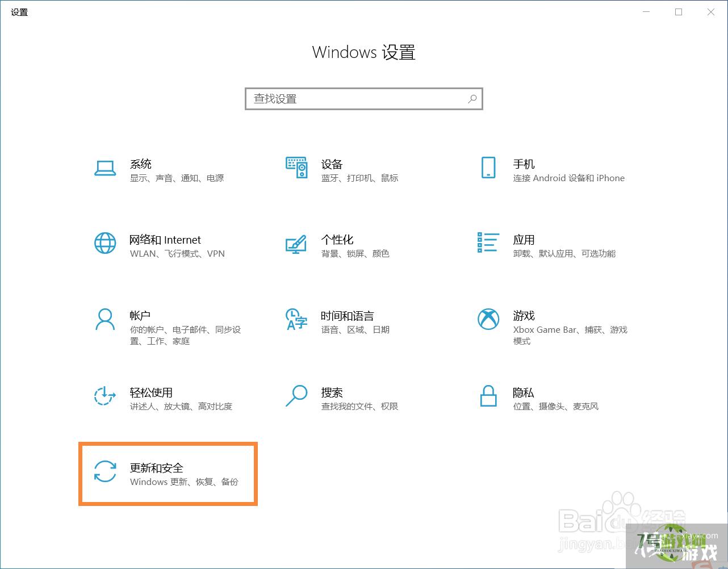Viewport: 728px width, 569px height.
Task: Open the 隐私 settings title
Action: click(x=524, y=392)
